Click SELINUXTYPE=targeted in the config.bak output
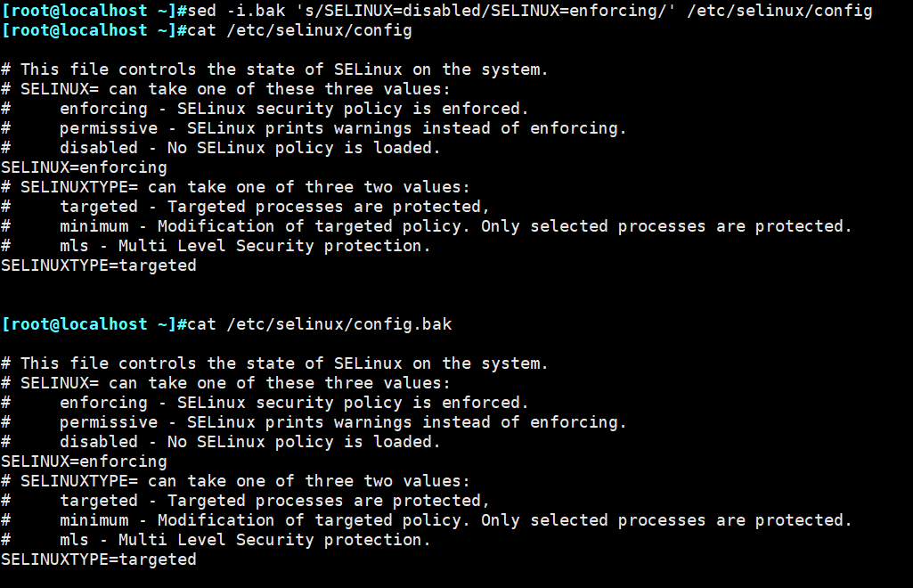The height and width of the screenshot is (588, 913). [98, 559]
